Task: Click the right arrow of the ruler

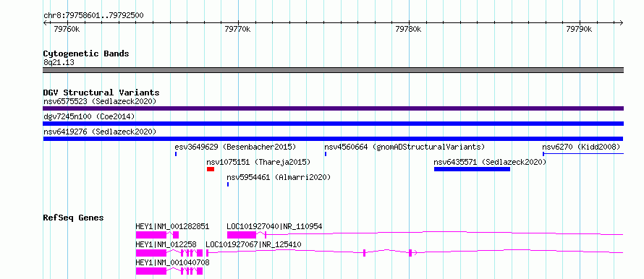Action: pyautogui.click(x=621, y=23)
